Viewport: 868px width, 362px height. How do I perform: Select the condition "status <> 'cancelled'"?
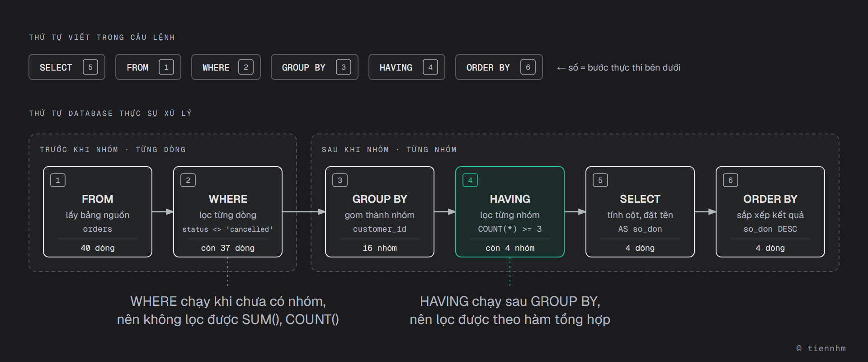(x=228, y=229)
